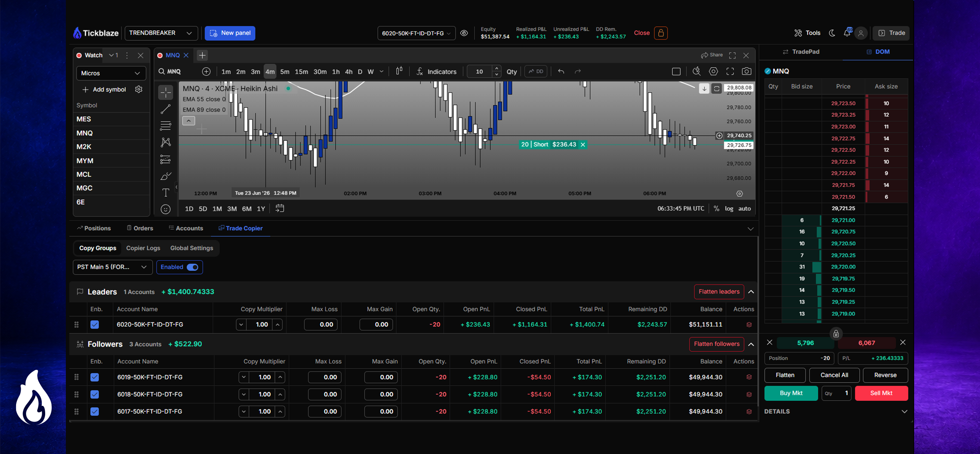Open the chart screenshot camera
The width and height of the screenshot is (980, 454).
(x=746, y=71)
